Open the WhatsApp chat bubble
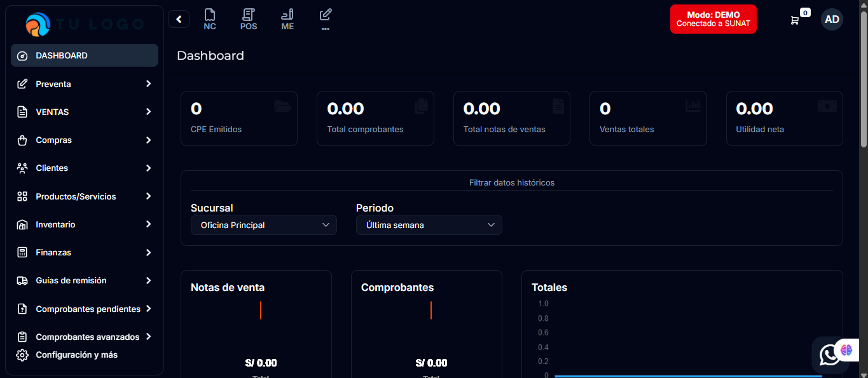Viewport: 868px width, 378px height. (x=829, y=355)
